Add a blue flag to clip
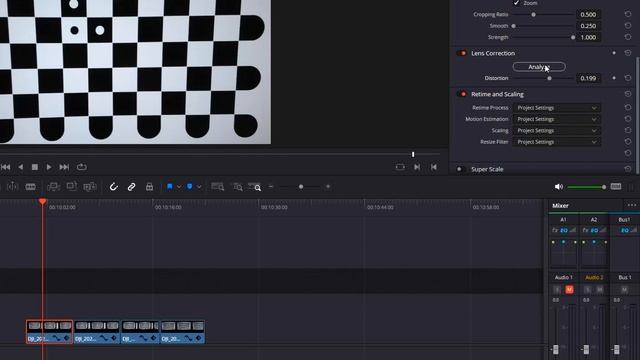 tap(170, 187)
